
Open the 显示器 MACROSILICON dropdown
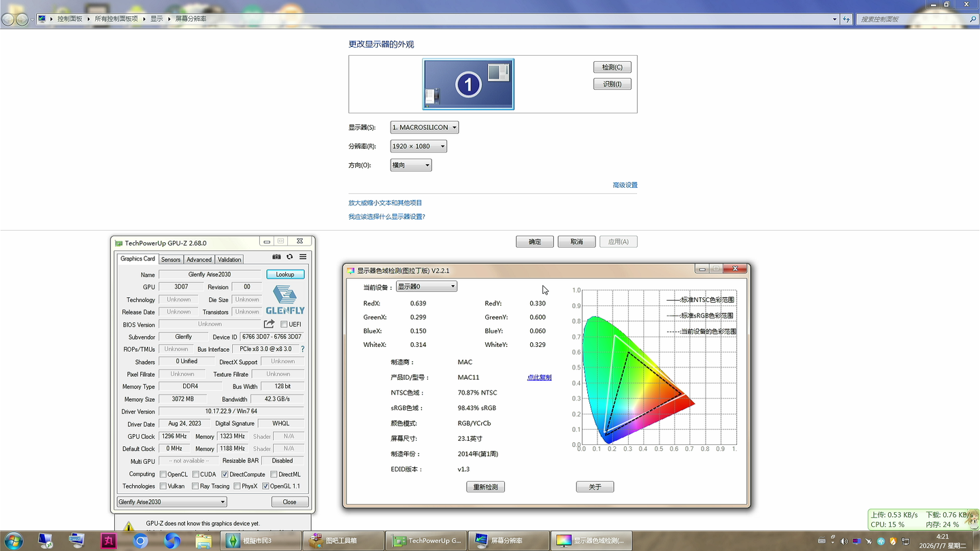pos(425,127)
